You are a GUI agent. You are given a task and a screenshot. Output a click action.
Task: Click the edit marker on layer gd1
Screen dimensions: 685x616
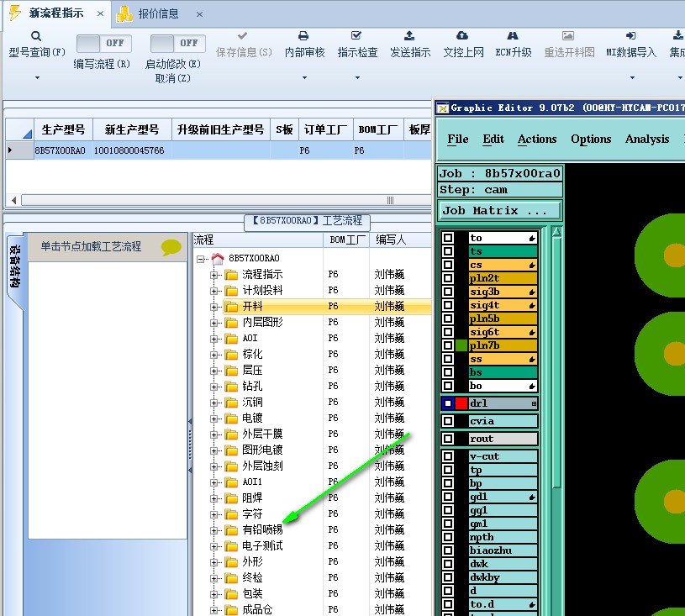[532, 498]
